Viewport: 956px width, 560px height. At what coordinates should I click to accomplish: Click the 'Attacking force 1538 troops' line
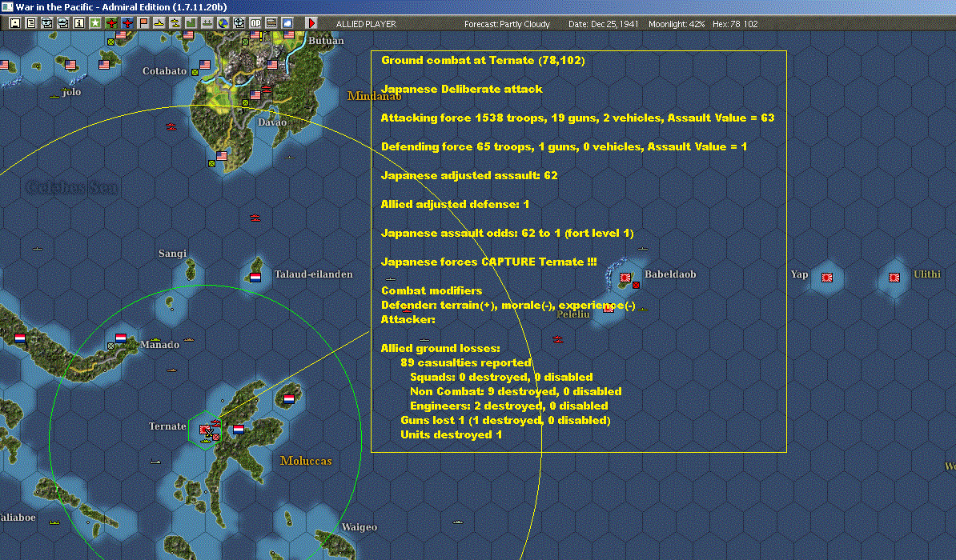click(577, 118)
